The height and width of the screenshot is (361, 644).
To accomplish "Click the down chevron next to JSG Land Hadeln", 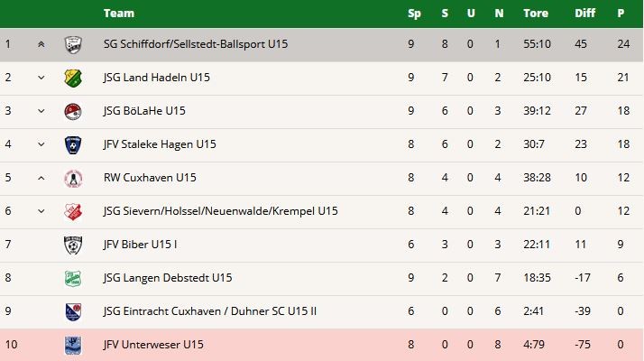I will click(41, 78).
